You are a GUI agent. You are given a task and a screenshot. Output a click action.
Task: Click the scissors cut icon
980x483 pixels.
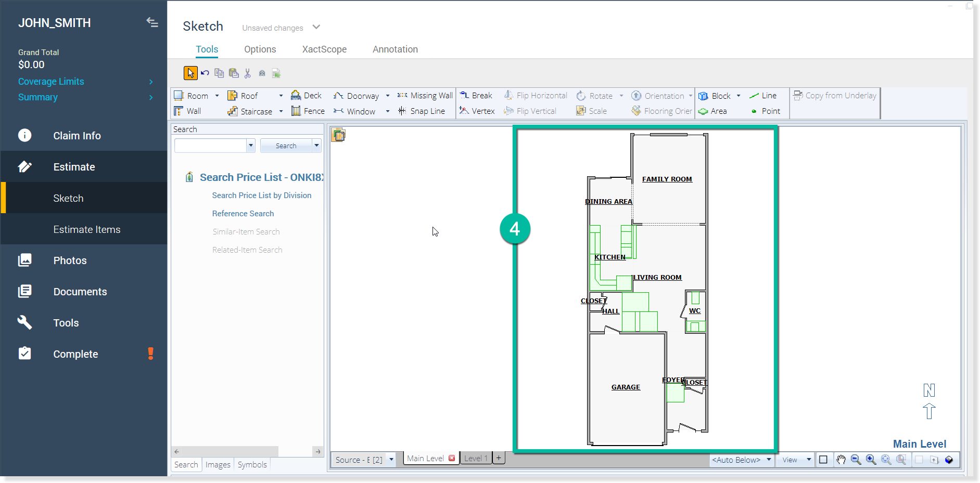tap(248, 73)
